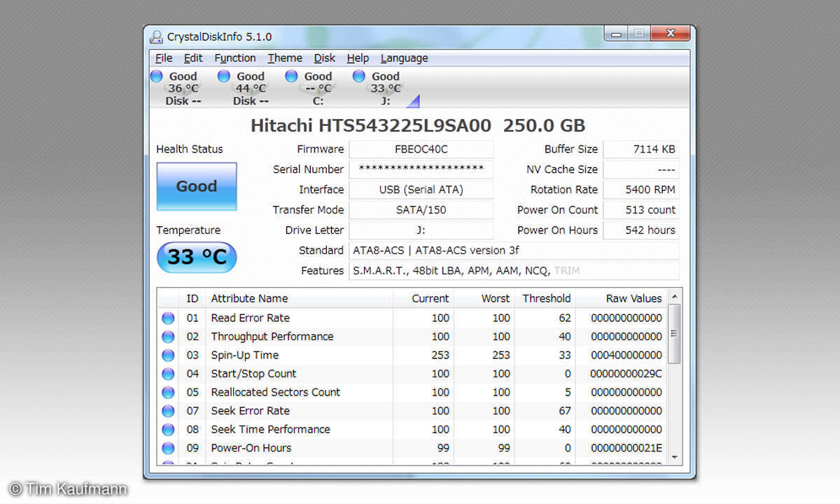Click the attribute list scroll down arrow
The image size is (840, 504).
pos(674,457)
